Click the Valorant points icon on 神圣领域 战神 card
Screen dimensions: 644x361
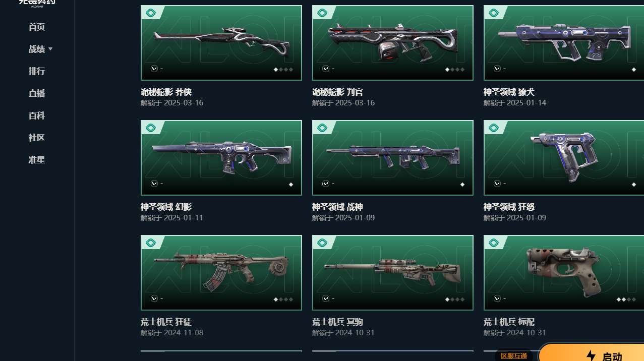tap(326, 184)
